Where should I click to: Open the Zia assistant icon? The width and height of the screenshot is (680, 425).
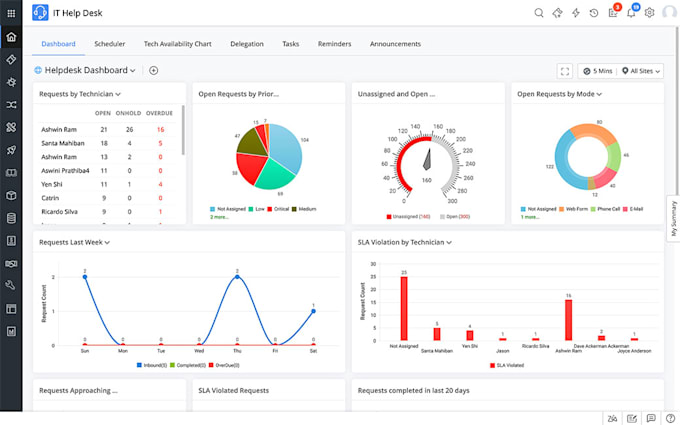pyautogui.click(x=612, y=418)
